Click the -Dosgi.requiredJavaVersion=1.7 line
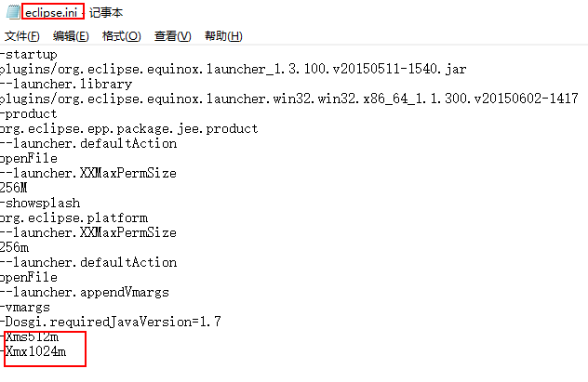The height and width of the screenshot is (382, 588). (111, 322)
